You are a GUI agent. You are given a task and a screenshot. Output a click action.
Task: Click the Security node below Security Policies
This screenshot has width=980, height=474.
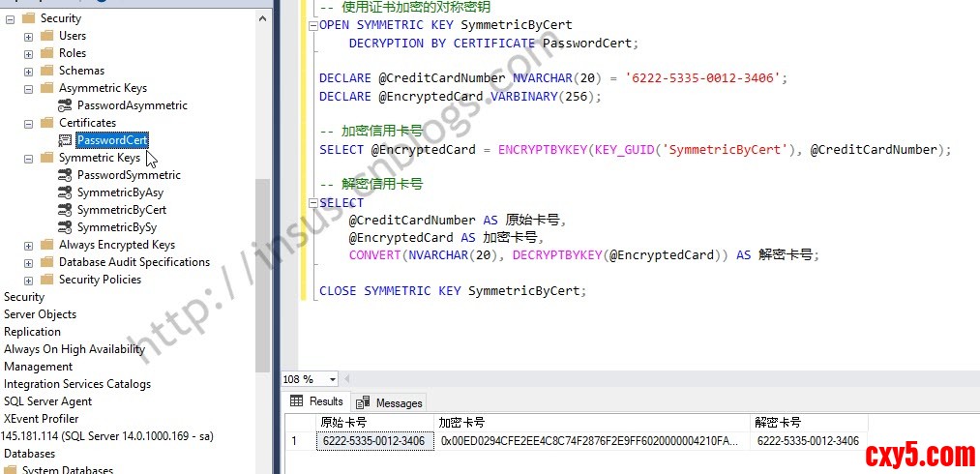(x=24, y=297)
